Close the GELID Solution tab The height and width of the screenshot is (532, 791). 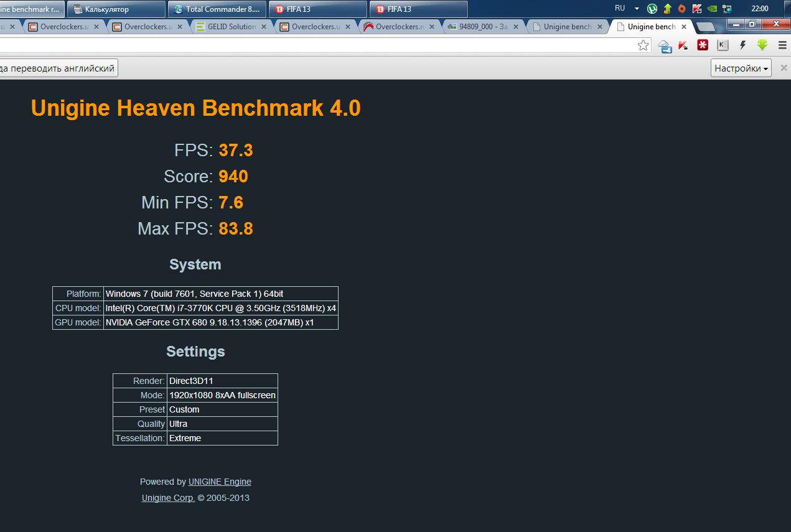pyautogui.click(x=264, y=27)
